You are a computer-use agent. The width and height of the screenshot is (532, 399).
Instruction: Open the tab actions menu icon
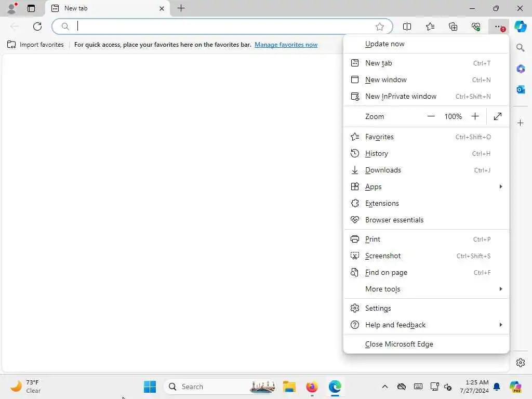(x=31, y=8)
